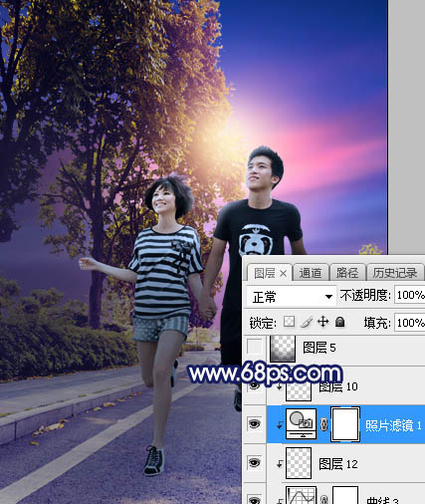Click the lock position move icon
425x504 pixels.
322,322
